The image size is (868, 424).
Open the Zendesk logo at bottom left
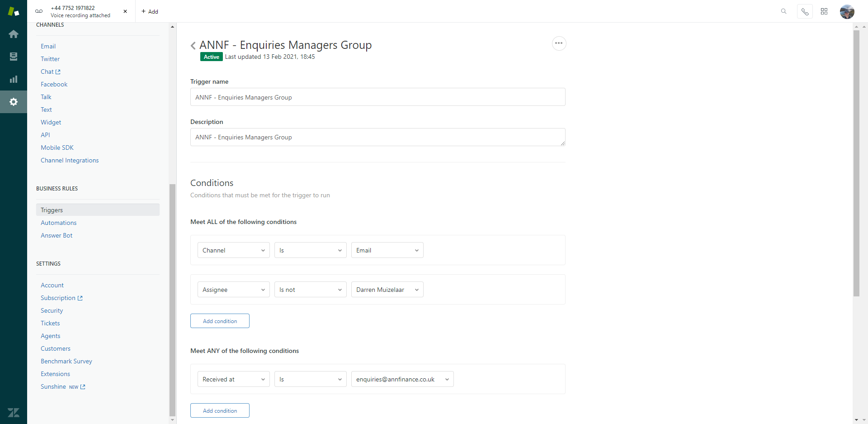pos(14,413)
